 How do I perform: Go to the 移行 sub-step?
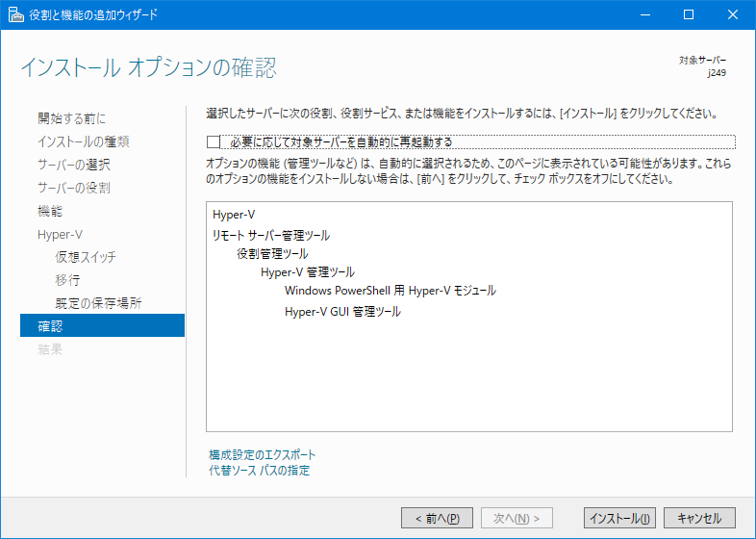(x=67, y=280)
